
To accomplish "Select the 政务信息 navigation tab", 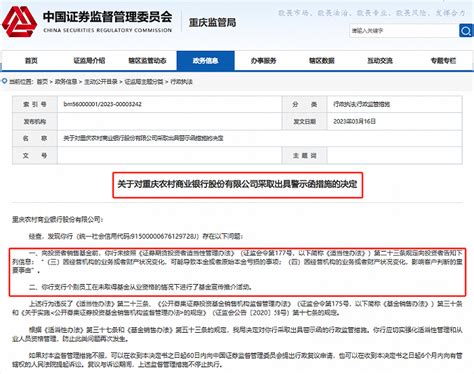I will click(x=205, y=61).
